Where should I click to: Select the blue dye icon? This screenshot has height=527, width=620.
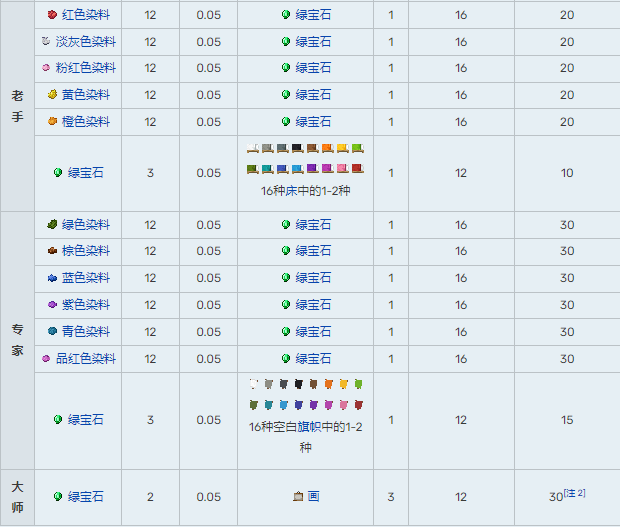coord(53,278)
